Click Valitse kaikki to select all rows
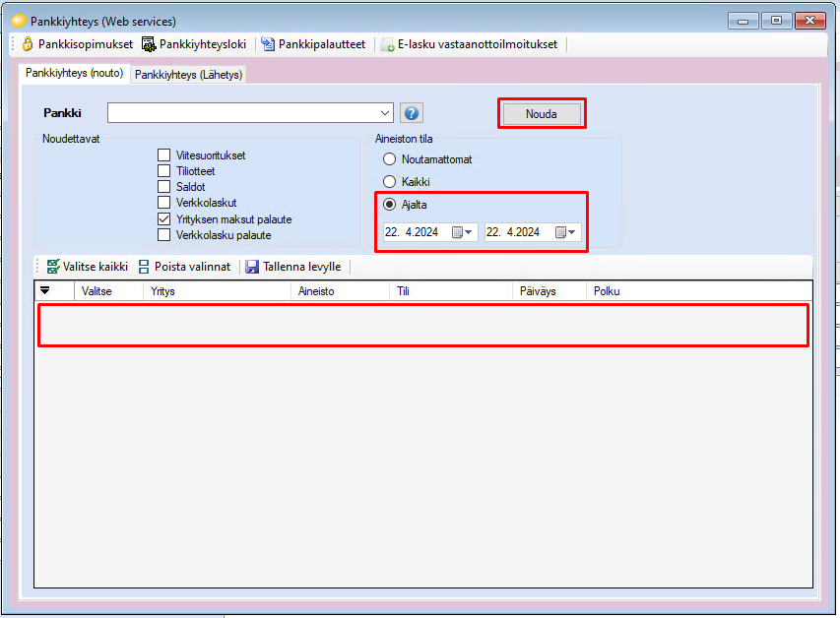 tap(87, 267)
